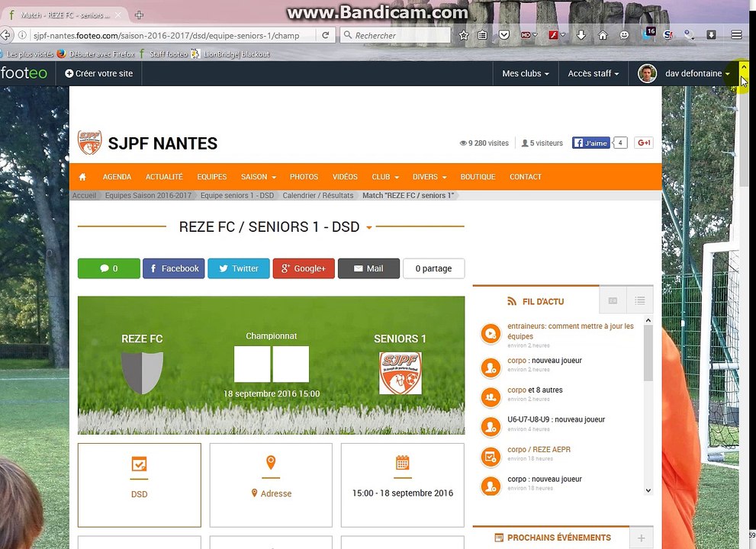Click the Google +1 button
The height and width of the screenshot is (549, 756).
[644, 143]
